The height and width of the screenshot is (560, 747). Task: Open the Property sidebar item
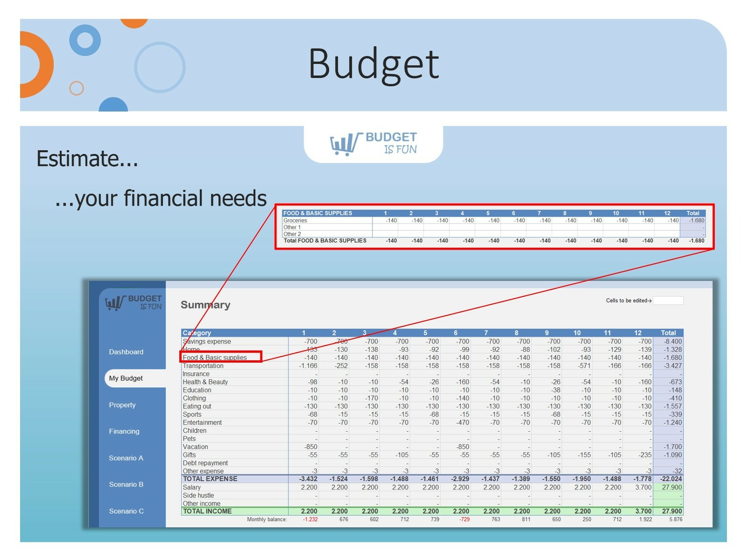[x=122, y=405]
